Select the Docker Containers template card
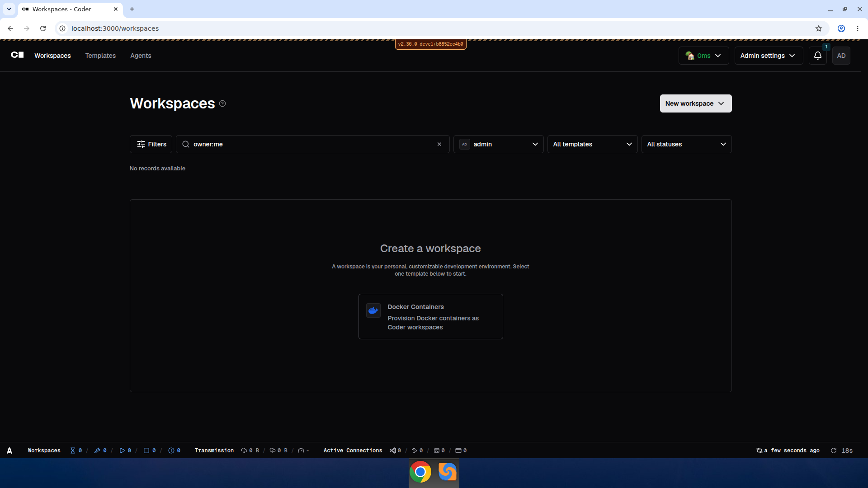Image resolution: width=868 pixels, height=488 pixels. (430, 316)
